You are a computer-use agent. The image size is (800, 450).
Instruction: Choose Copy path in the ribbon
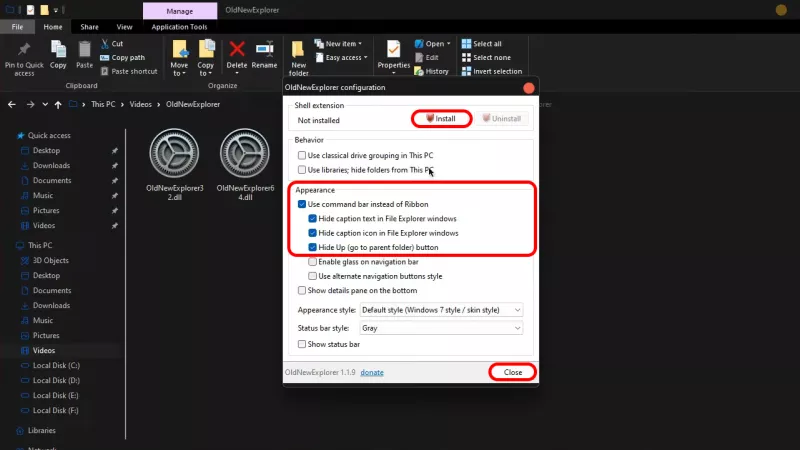(x=122, y=58)
